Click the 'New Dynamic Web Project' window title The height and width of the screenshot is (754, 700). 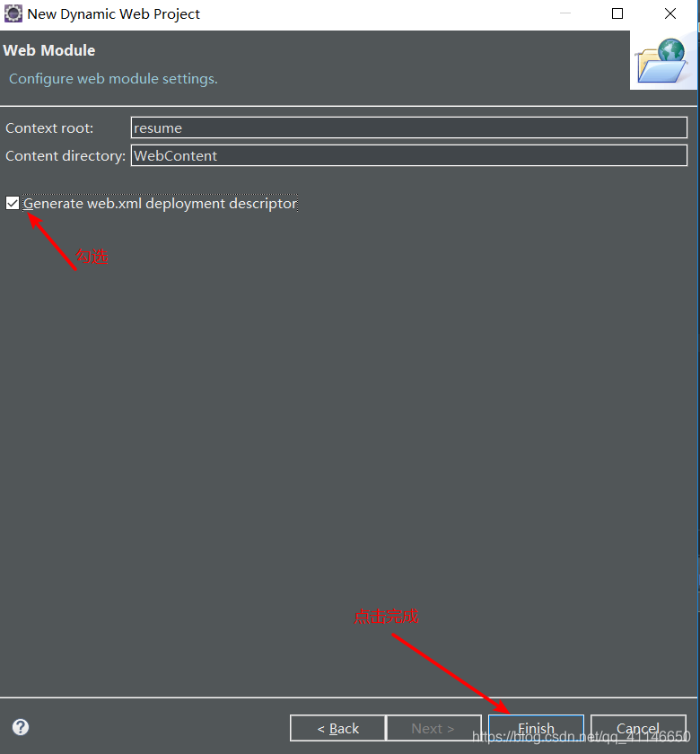(113, 14)
